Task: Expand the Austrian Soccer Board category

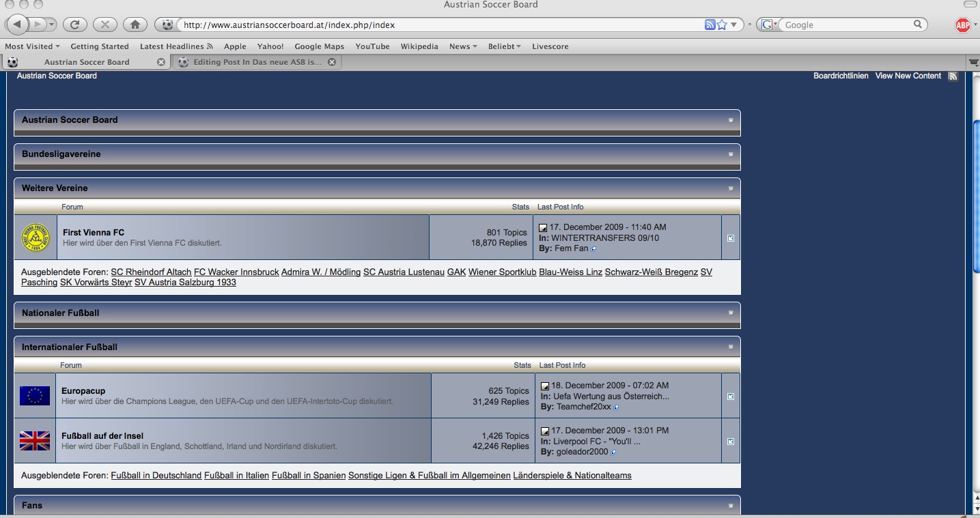Action: 731,120
